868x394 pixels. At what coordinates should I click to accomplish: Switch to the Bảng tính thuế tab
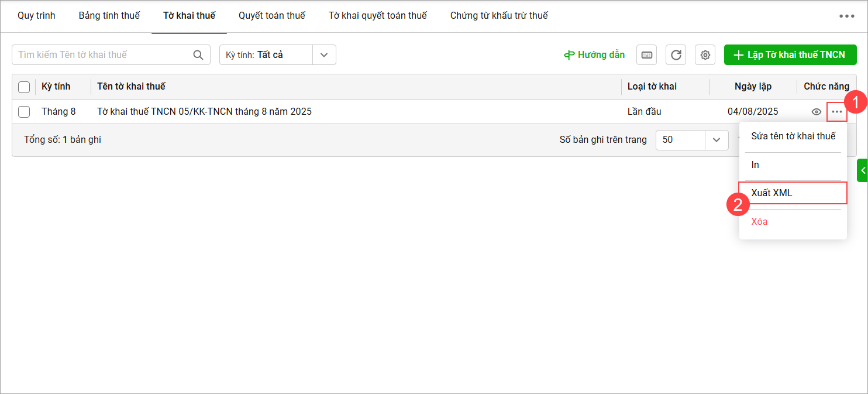pos(109,16)
